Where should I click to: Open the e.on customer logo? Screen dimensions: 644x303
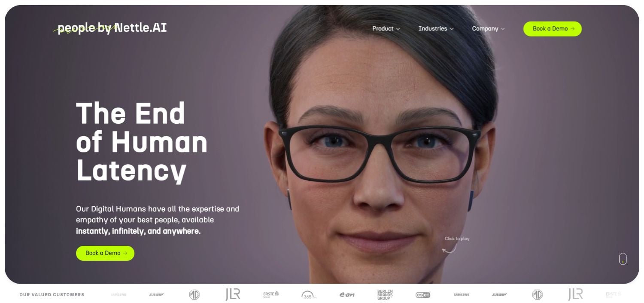pyautogui.click(x=347, y=294)
